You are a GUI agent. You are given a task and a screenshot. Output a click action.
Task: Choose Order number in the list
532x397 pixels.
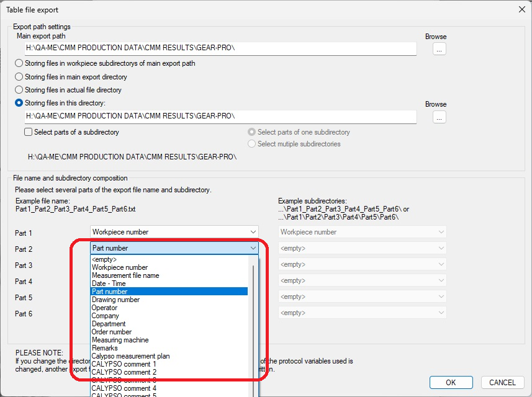coord(112,332)
